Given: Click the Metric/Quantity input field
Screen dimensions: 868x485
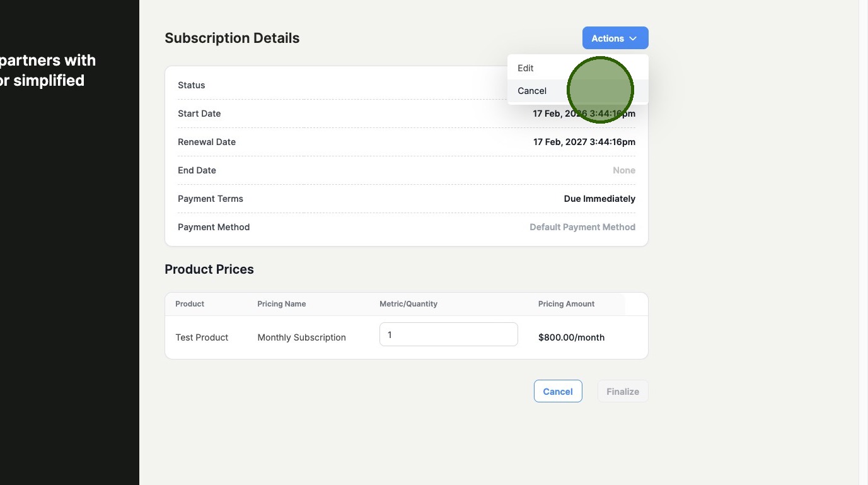Looking at the screenshot, I should [448, 335].
